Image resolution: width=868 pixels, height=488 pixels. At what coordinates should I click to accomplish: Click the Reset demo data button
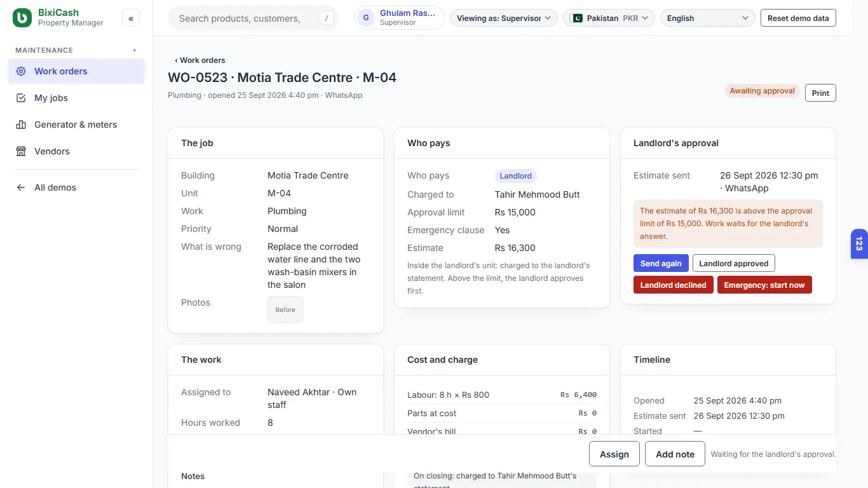click(798, 18)
